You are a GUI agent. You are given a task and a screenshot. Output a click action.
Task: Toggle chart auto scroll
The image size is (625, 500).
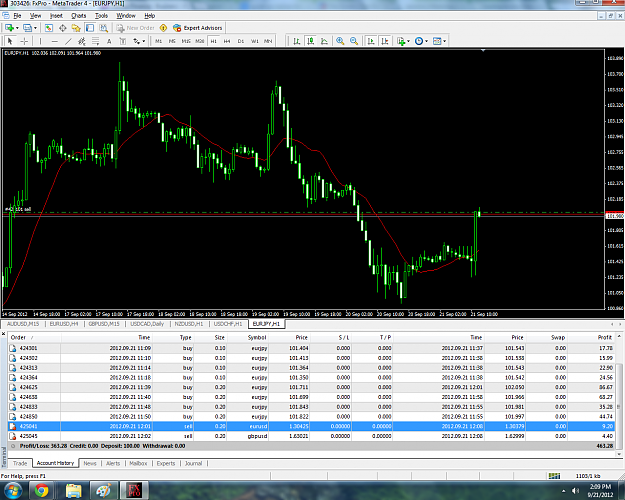371,41
